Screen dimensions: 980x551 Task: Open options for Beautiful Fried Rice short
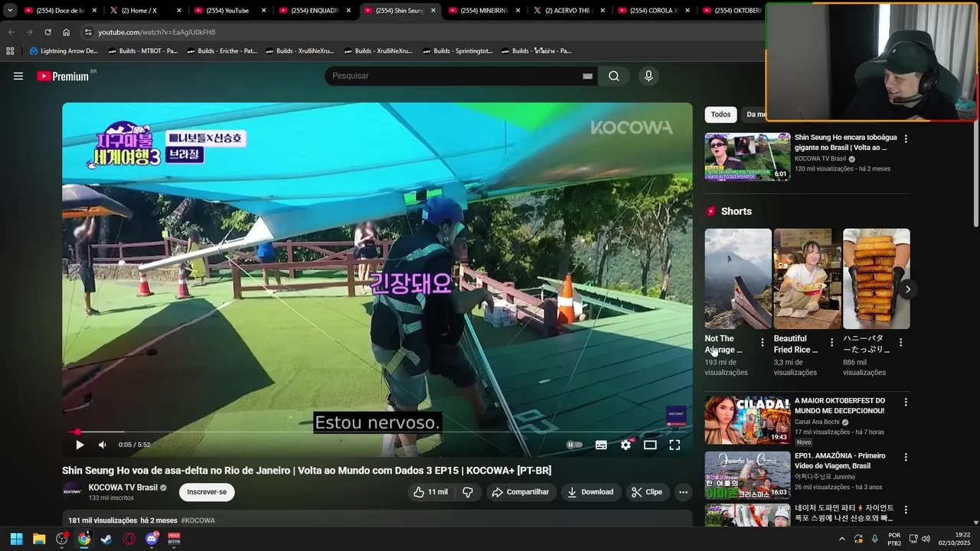831,343
